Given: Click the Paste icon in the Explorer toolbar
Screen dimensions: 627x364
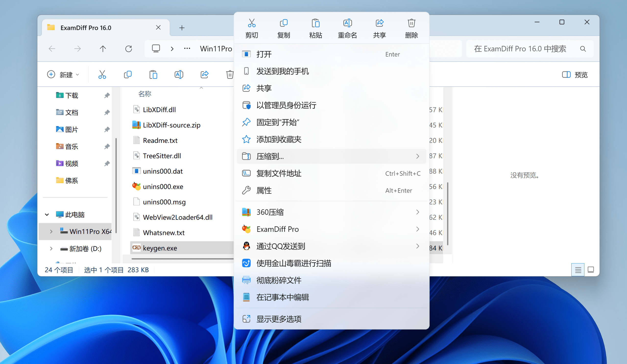Looking at the screenshot, I should click(153, 75).
